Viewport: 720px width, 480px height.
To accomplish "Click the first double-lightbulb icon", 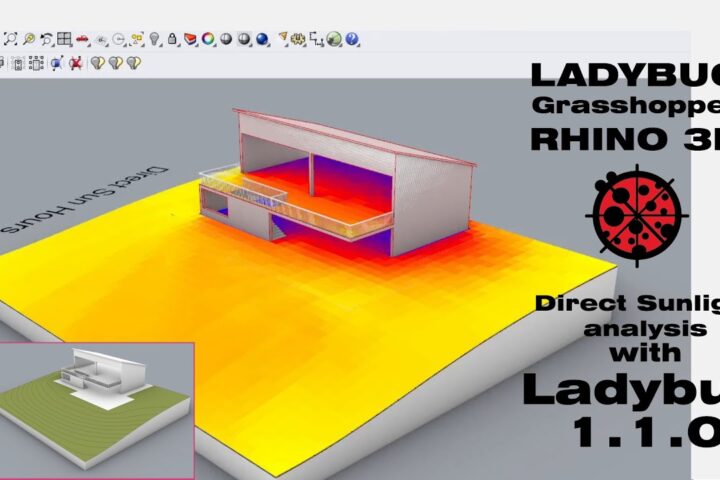I will click(97, 63).
